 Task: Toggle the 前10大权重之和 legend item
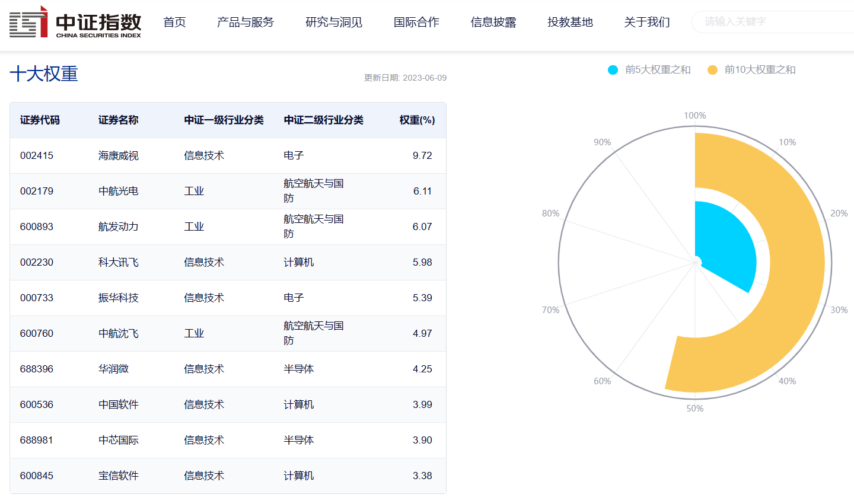[751, 70]
